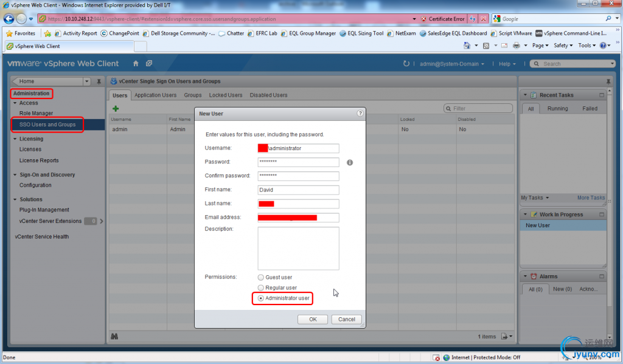The height and width of the screenshot is (364, 623).
Task: Switch to the Application Users tab
Action: coord(155,95)
